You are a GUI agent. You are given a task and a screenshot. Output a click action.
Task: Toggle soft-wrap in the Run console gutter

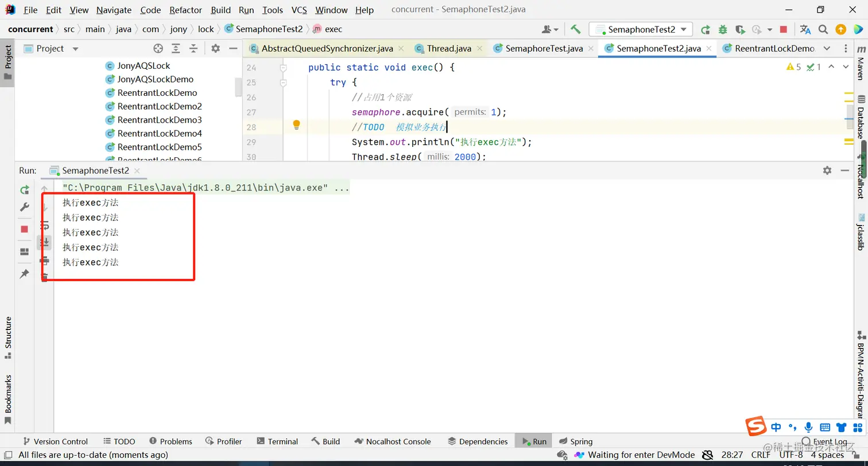pos(44,226)
